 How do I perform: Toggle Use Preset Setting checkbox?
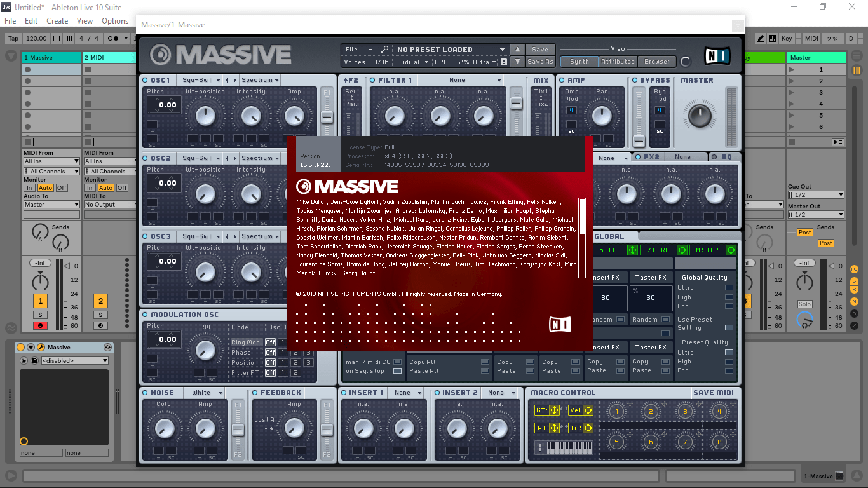coord(729,328)
